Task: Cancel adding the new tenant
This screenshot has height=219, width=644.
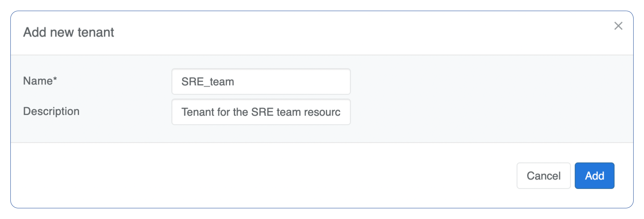Action: [543, 176]
